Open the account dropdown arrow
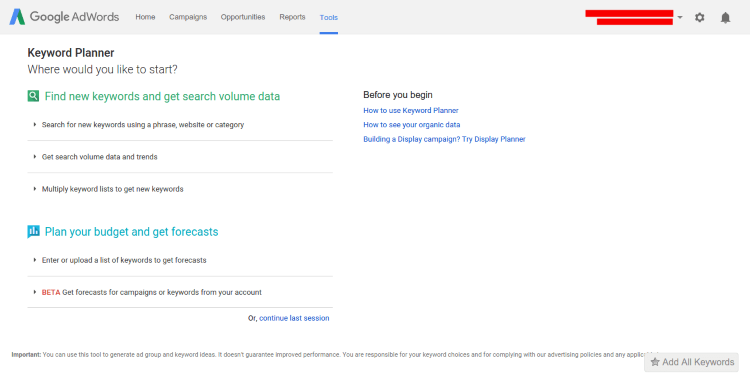750x378 pixels. 680,17
